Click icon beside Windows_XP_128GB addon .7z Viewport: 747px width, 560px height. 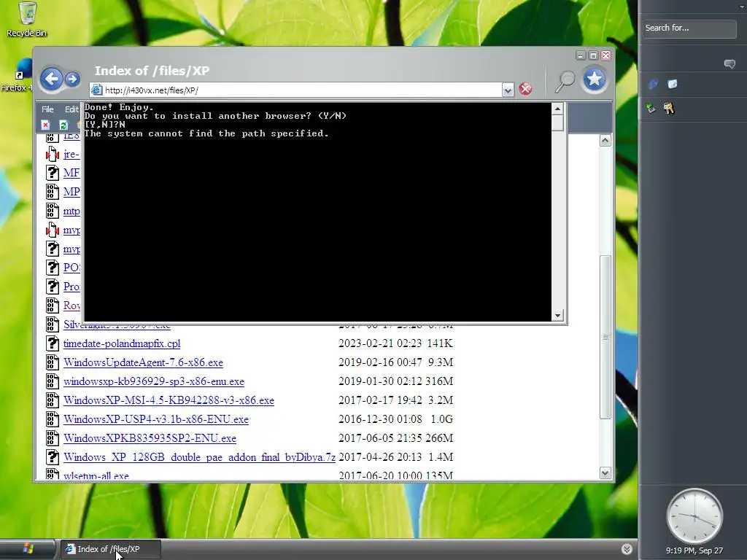(x=53, y=457)
